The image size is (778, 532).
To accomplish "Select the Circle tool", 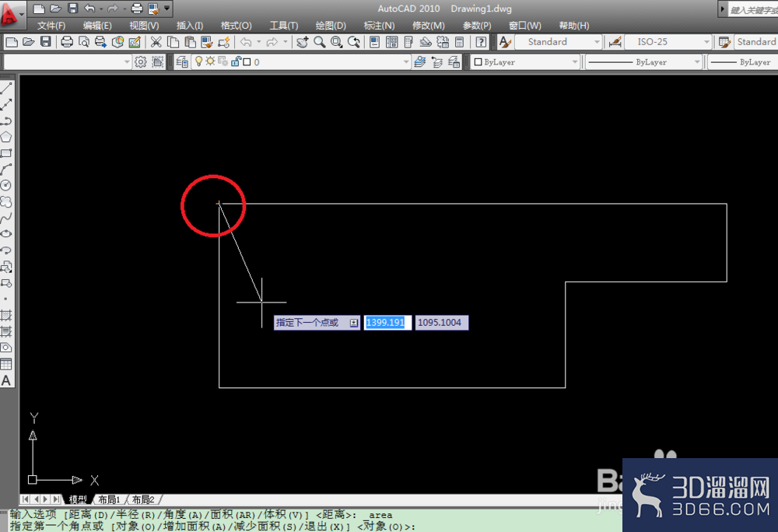I will tap(6, 185).
